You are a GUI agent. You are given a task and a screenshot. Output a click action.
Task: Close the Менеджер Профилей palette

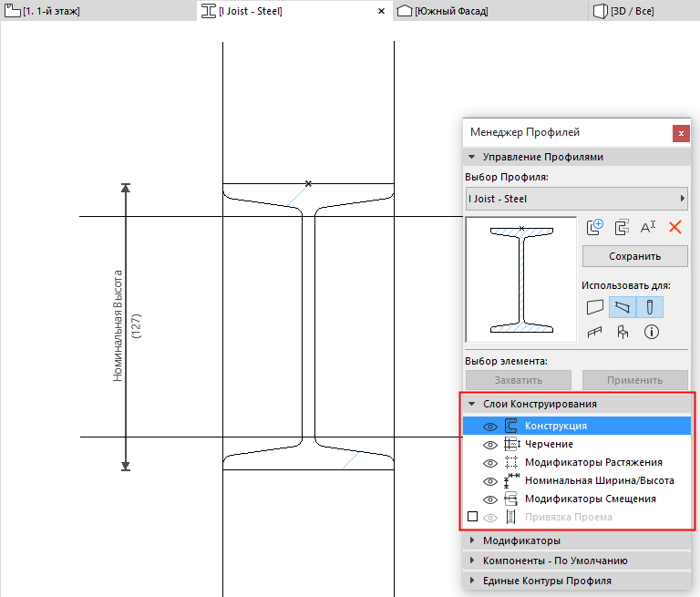click(x=681, y=133)
